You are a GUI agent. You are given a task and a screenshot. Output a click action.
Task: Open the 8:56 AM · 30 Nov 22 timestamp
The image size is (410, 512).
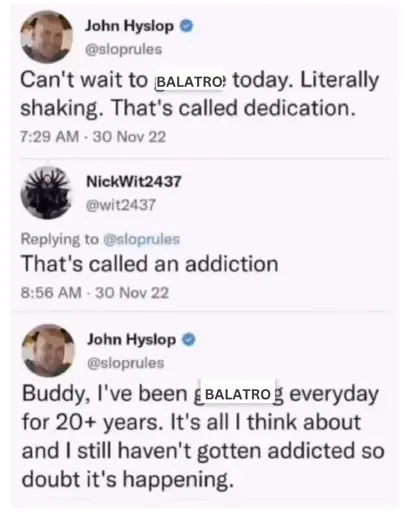point(95,293)
